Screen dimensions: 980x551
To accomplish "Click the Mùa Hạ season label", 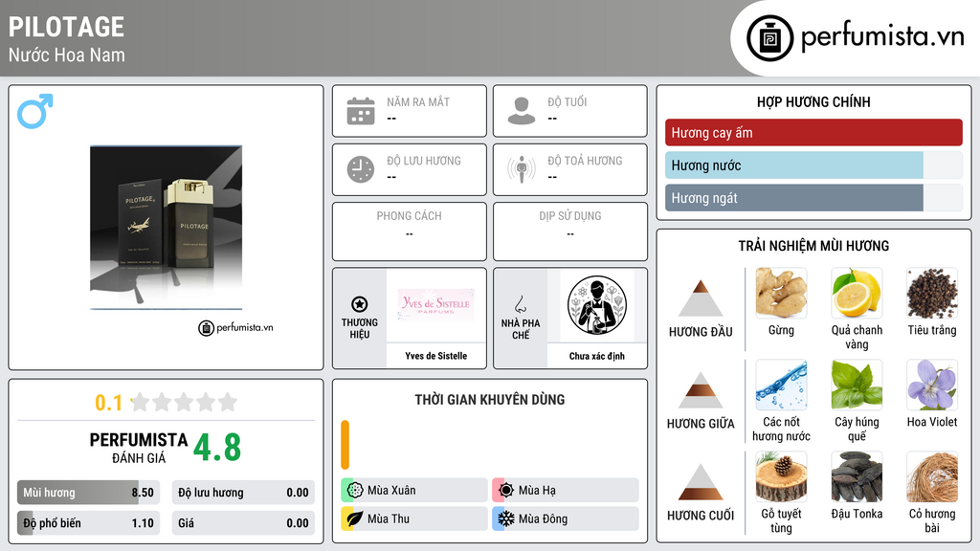I will coord(537,491).
